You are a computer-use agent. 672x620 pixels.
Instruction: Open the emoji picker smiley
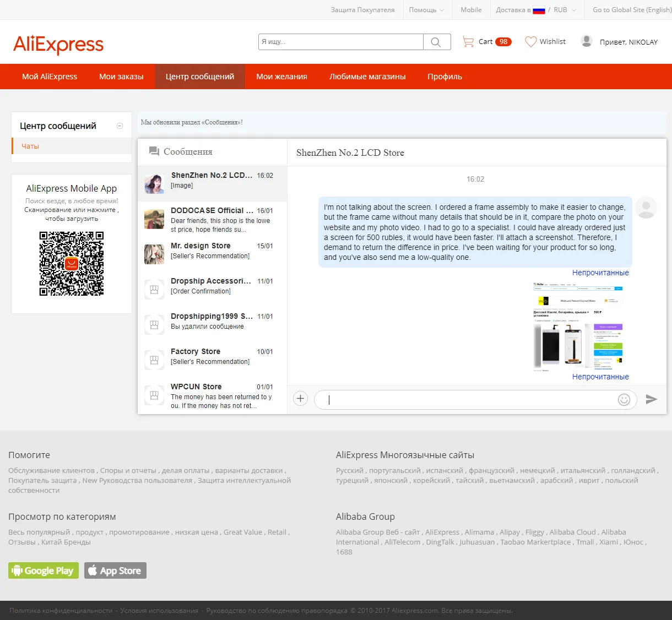coord(624,400)
